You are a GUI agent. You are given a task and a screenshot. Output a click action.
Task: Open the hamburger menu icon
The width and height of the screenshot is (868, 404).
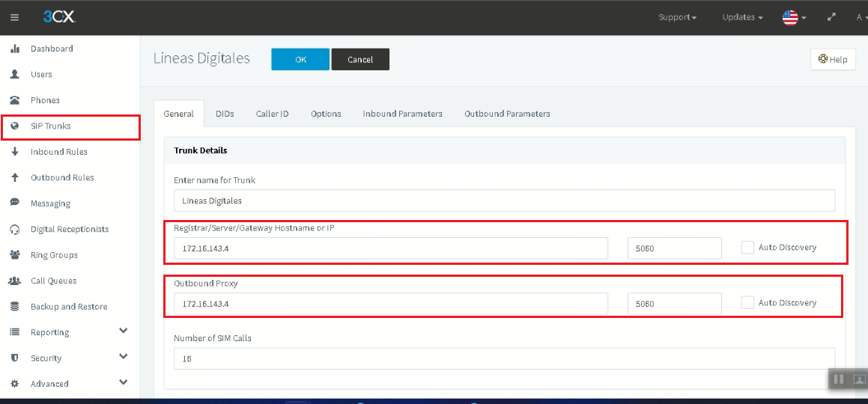coord(14,17)
